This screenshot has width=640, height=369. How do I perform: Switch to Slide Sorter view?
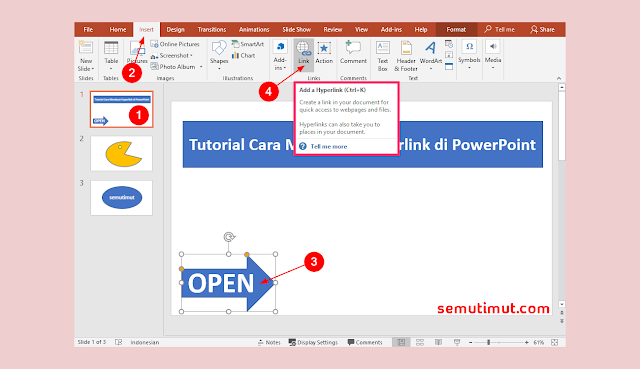pos(420,342)
